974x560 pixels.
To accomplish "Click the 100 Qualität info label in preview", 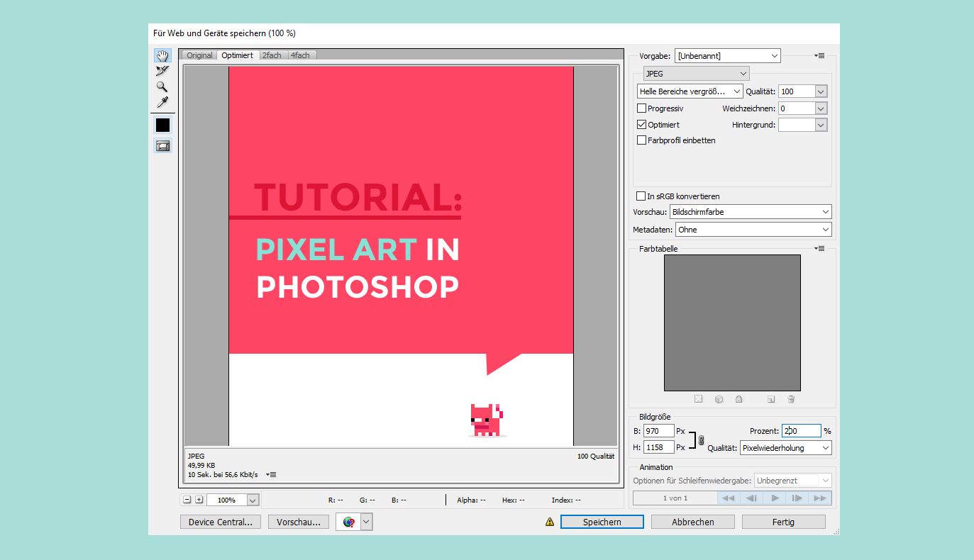I will pos(596,457).
